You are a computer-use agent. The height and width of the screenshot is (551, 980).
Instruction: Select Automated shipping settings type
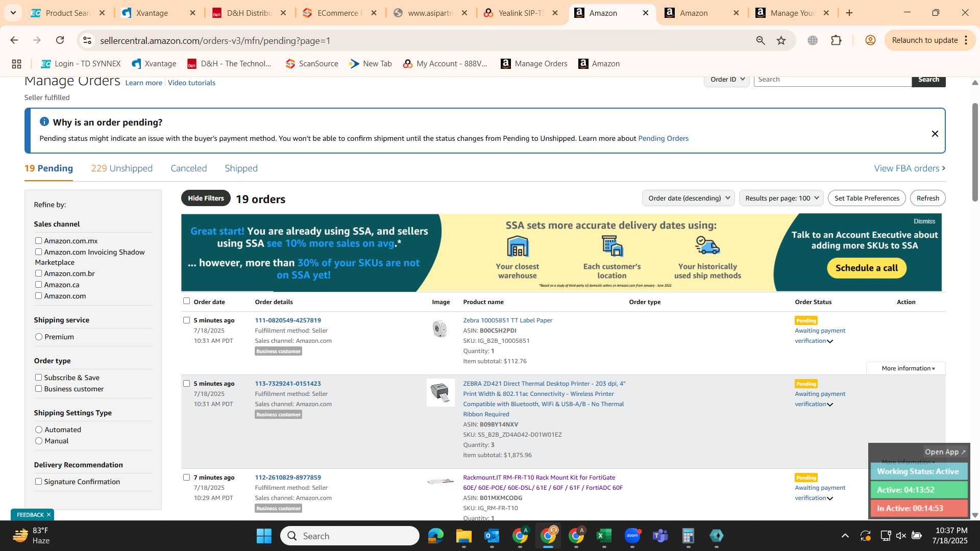[39, 430]
